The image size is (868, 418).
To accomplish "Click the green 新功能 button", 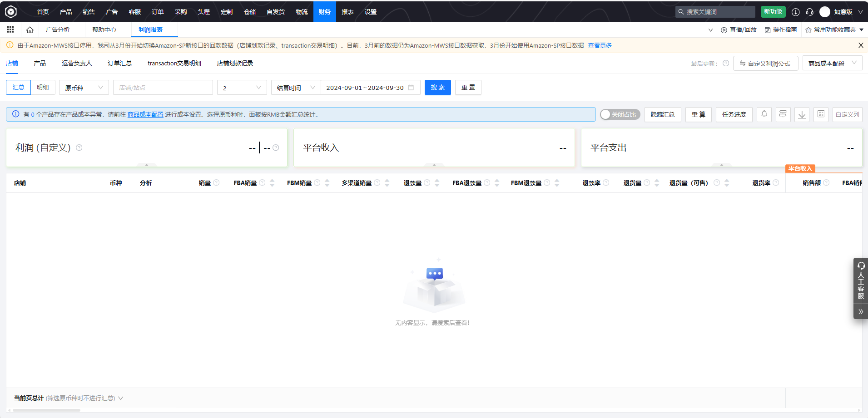I will pos(773,12).
